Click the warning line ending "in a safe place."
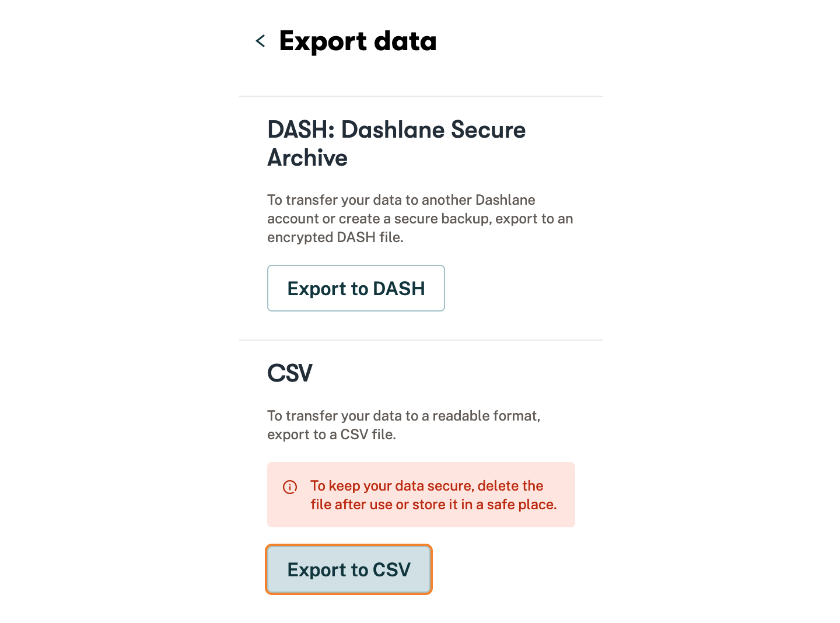Image resolution: width=840 pixels, height=623 pixels. 433,505
